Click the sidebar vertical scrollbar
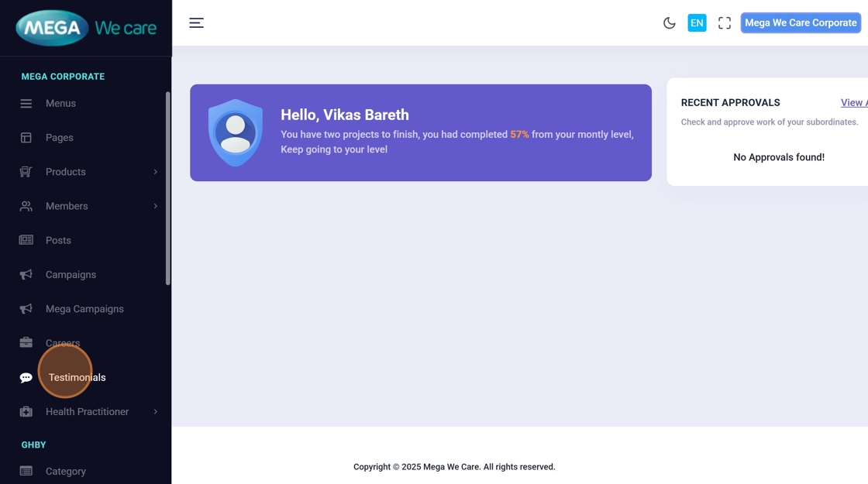This screenshot has width=868, height=484. [x=167, y=188]
